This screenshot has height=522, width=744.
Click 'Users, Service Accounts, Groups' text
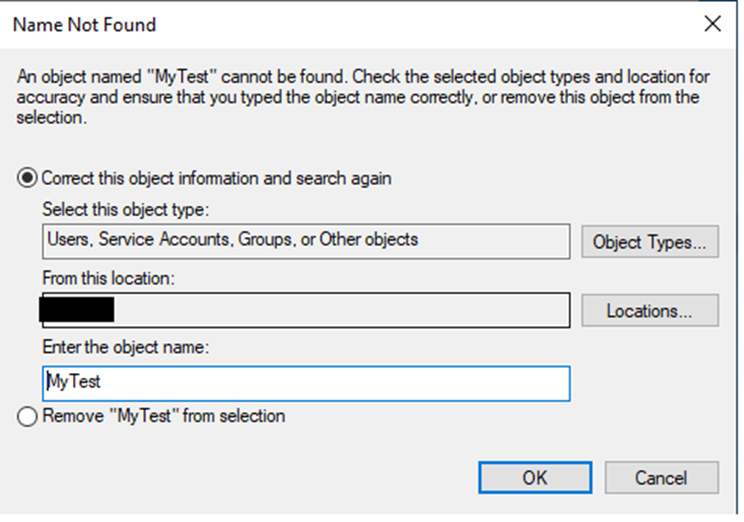pyautogui.click(x=169, y=240)
